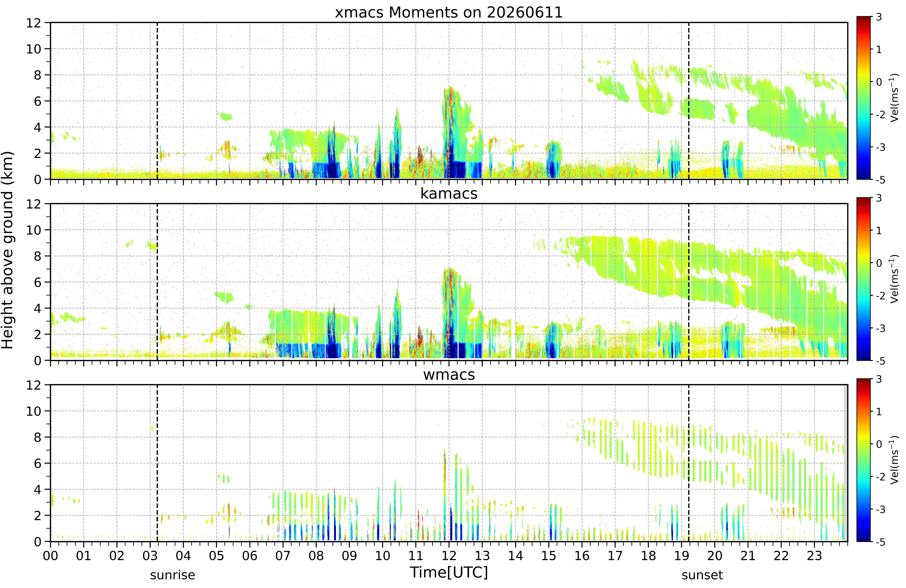This screenshot has width=906, height=588.
Task: Click the 12 km tick label of wmacs panel
Action: point(33,385)
